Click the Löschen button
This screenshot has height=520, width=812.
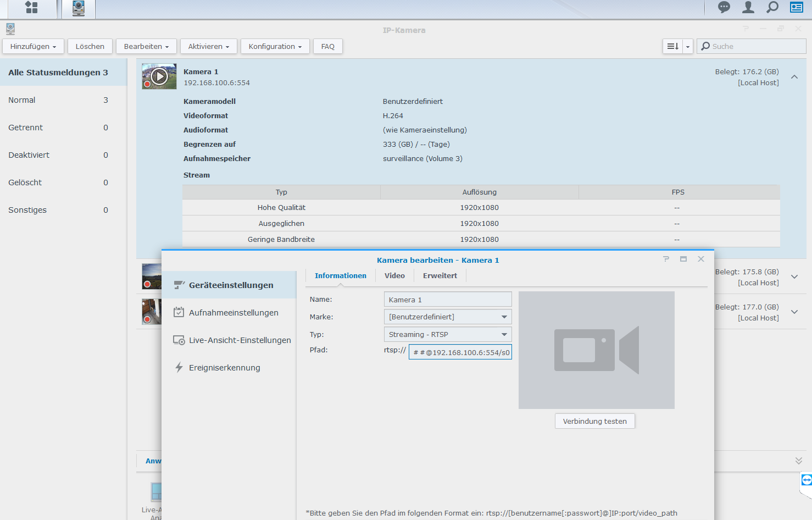(x=90, y=47)
